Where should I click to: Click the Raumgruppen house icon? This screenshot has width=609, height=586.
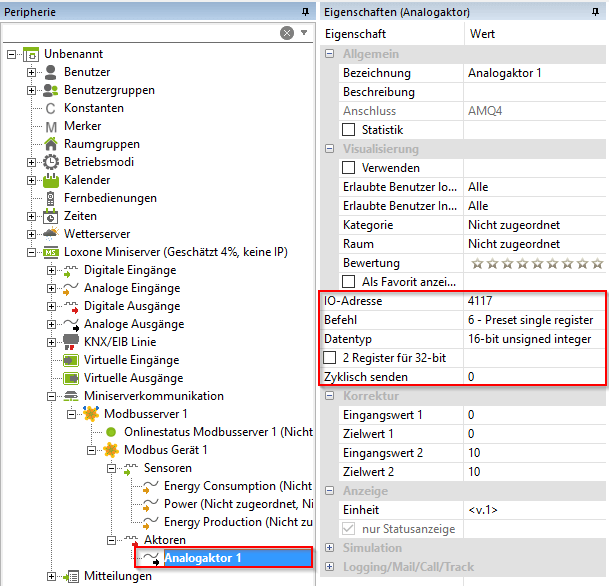[x=52, y=144]
